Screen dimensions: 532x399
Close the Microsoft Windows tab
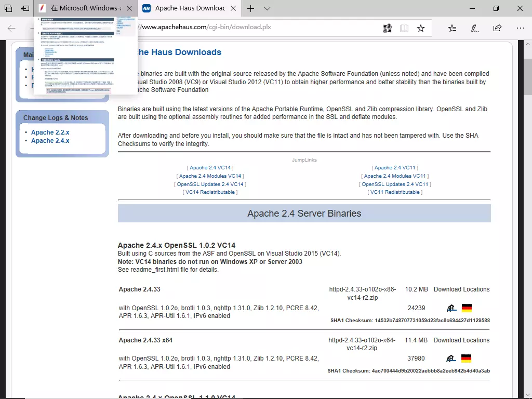pyautogui.click(x=129, y=8)
